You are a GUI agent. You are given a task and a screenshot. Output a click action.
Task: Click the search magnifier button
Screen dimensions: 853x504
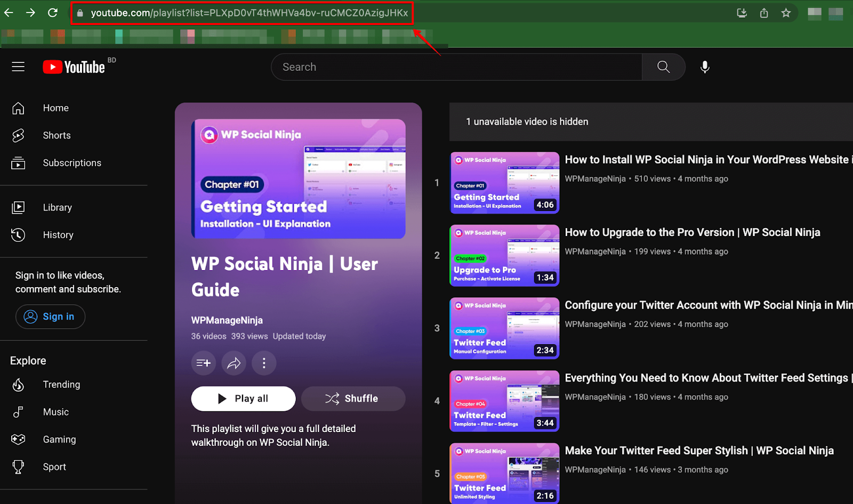[x=664, y=67]
